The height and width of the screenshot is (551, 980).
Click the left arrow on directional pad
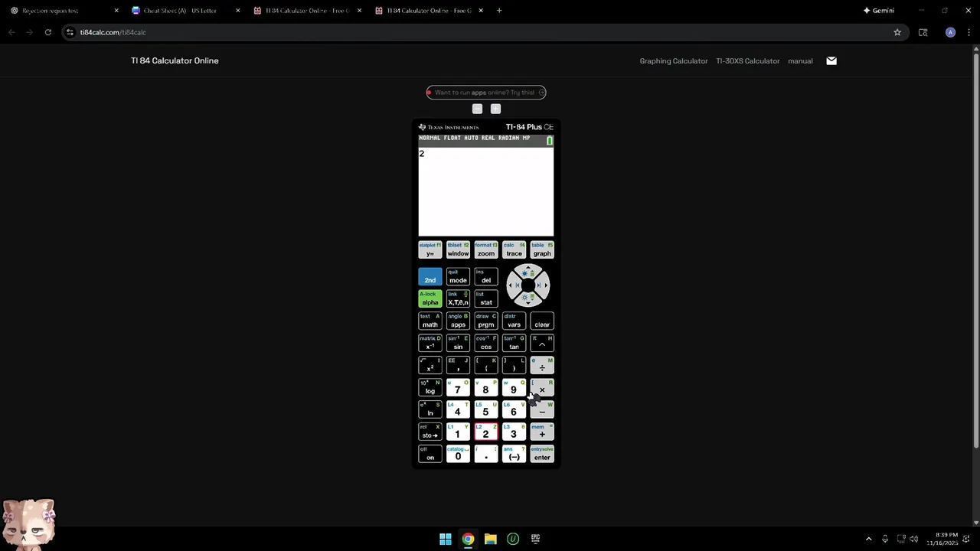(x=512, y=285)
